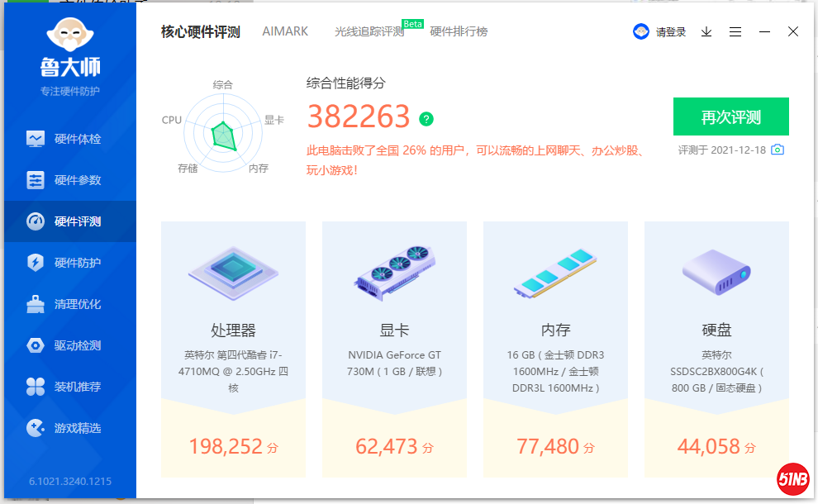Click the performance radar chart
The image size is (818, 504).
tap(223, 133)
